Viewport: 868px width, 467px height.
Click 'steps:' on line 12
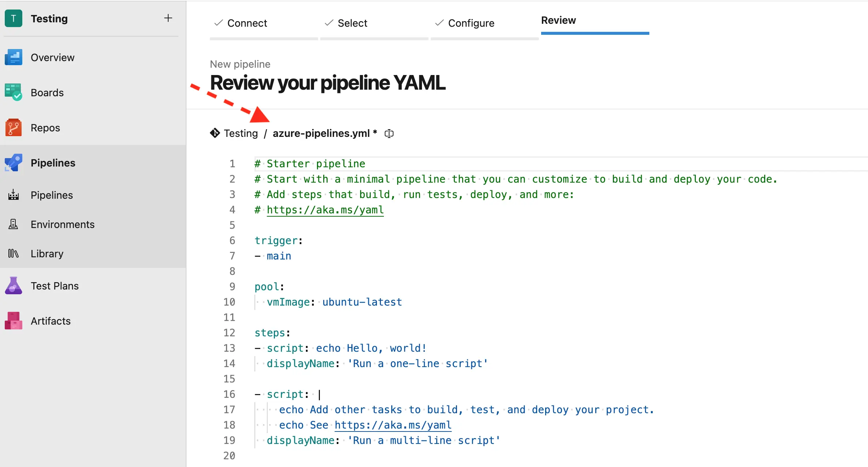coord(272,333)
